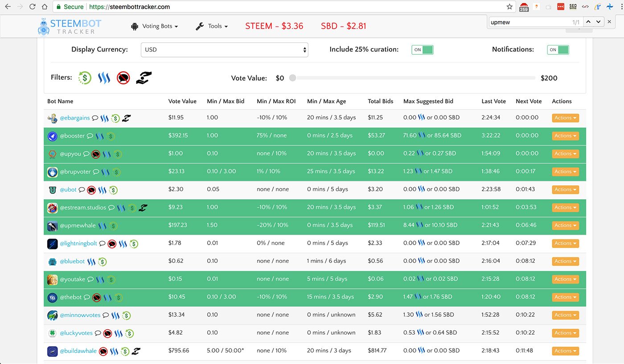Toggle the green refund filter icon
This screenshot has width=624, height=364.
click(85, 78)
